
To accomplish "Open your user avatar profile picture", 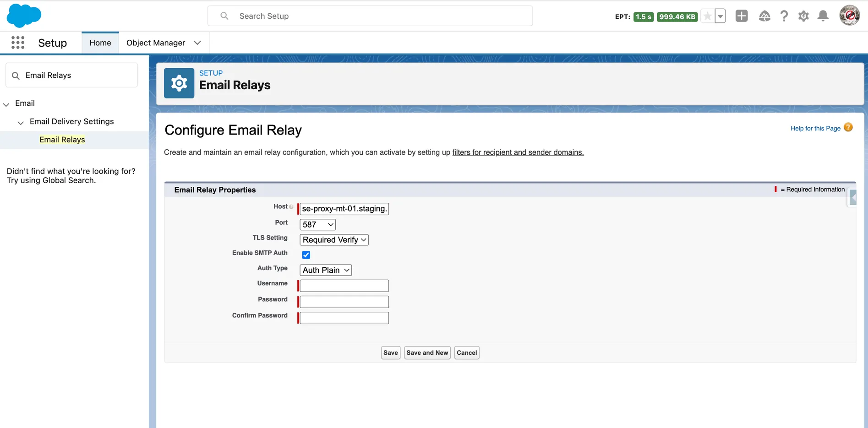I will coord(849,15).
